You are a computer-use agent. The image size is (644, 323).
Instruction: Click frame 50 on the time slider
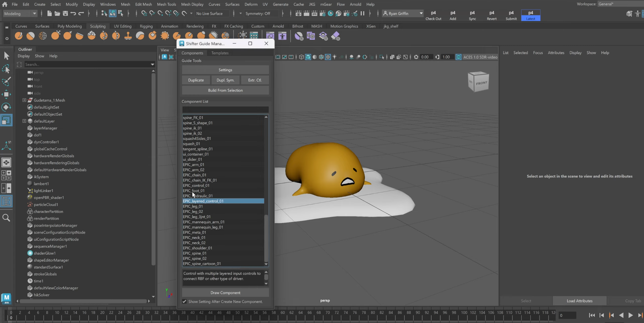pos(238,315)
